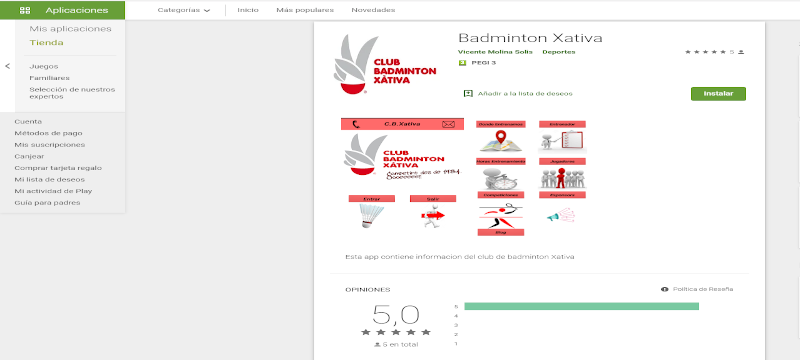View the second screenshot with menu icons

(531, 178)
